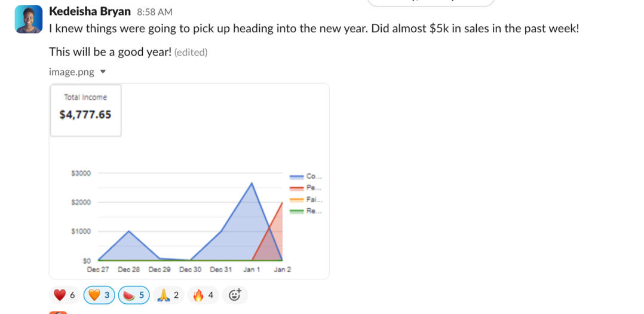The image size is (644, 314).
Task: Select the orange Fai... legend entry
Action: coord(306,199)
